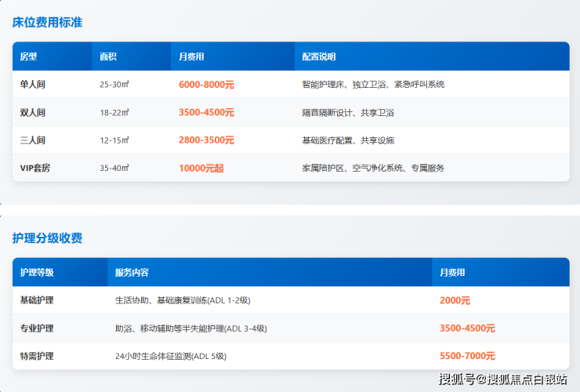Viewport: 580px width, 392px height.
Task: Select the VIP套房 row label
Action: click(35, 168)
